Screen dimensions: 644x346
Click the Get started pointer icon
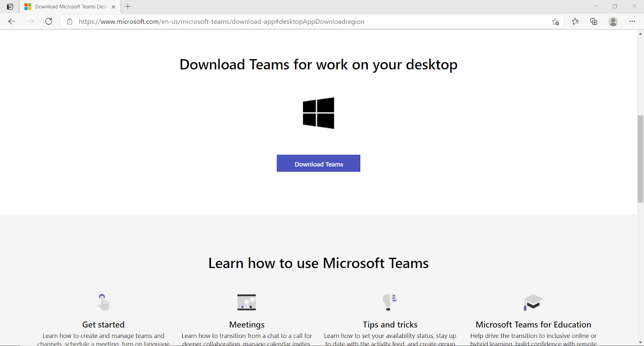tap(103, 302)
